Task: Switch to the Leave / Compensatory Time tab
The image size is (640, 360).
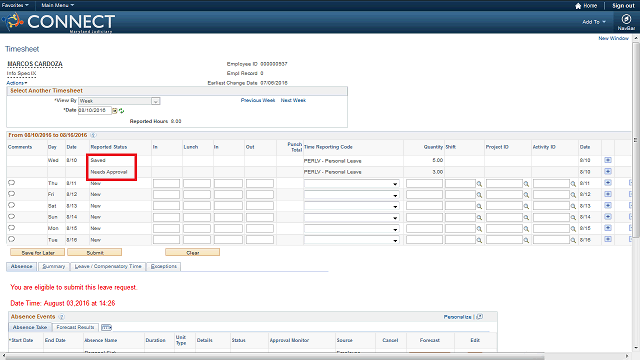Action: pos(108,267)
